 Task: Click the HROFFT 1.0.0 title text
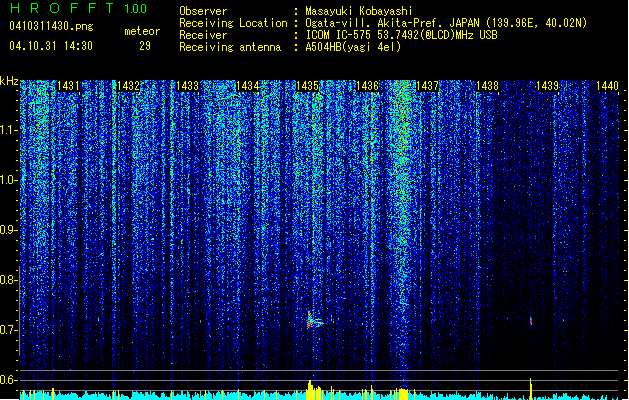(x=78, y=8)
